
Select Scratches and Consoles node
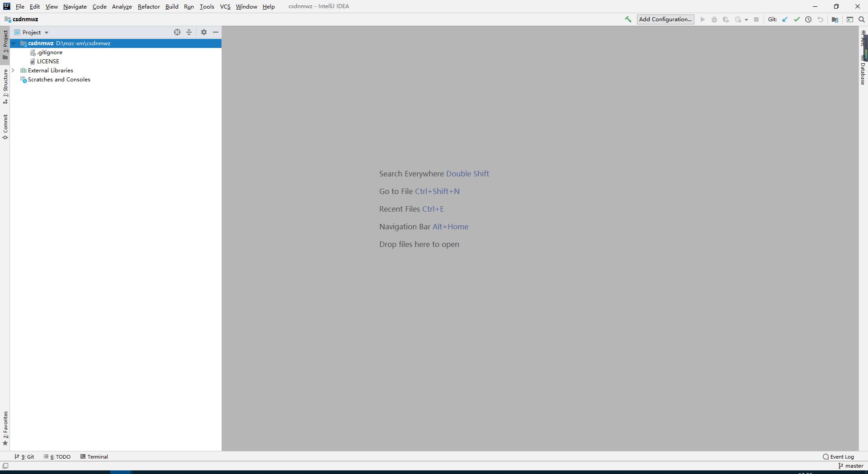tap(59, 80)
